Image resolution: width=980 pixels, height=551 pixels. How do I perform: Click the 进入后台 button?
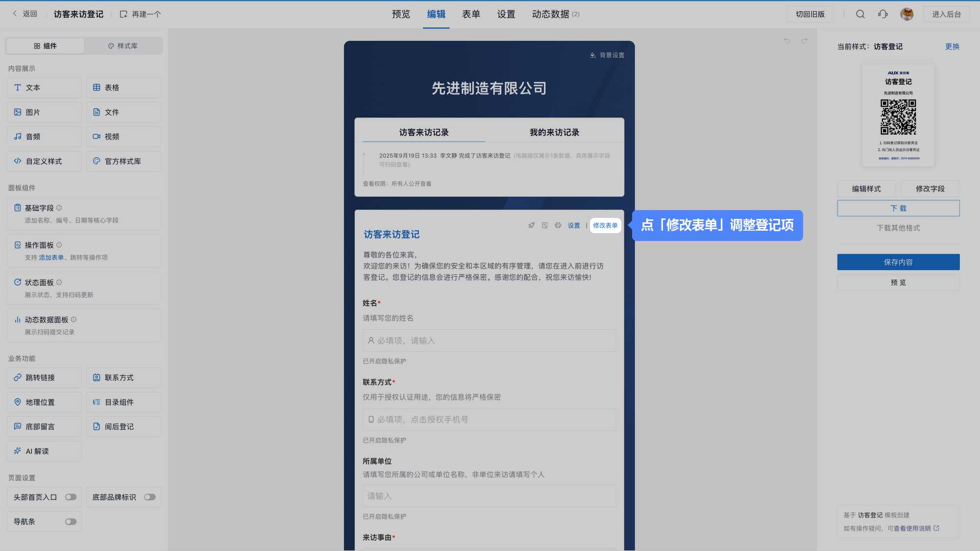(x=946, y=14)
